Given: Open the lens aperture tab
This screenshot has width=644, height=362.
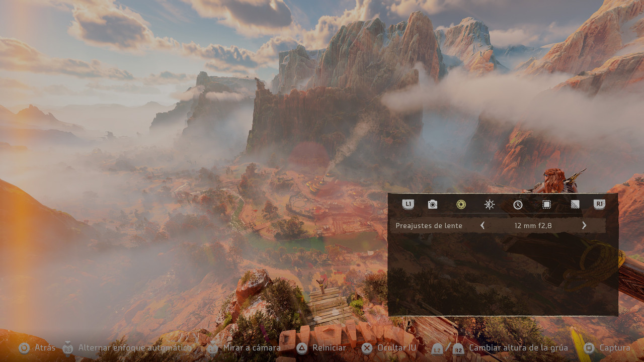Looking at the screenshot, I should [x=461, y=204].
